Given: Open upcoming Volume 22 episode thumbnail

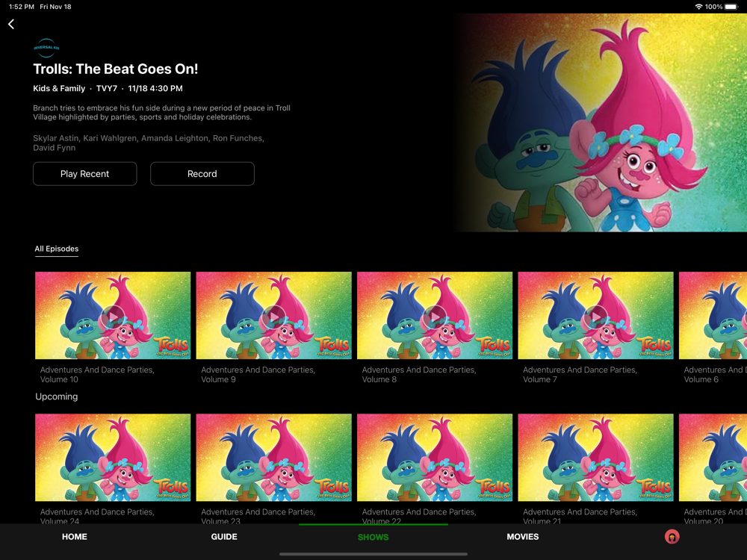Looking at the screenshot, I should point(435,457).
